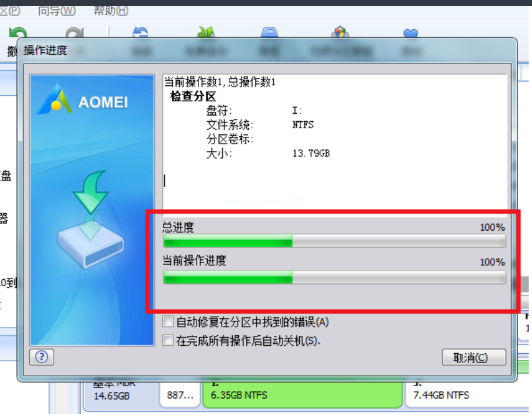The height and width of the screenshot is (414, 532).
Task: Click the 总进度 total progress bar
Action: 335,241
